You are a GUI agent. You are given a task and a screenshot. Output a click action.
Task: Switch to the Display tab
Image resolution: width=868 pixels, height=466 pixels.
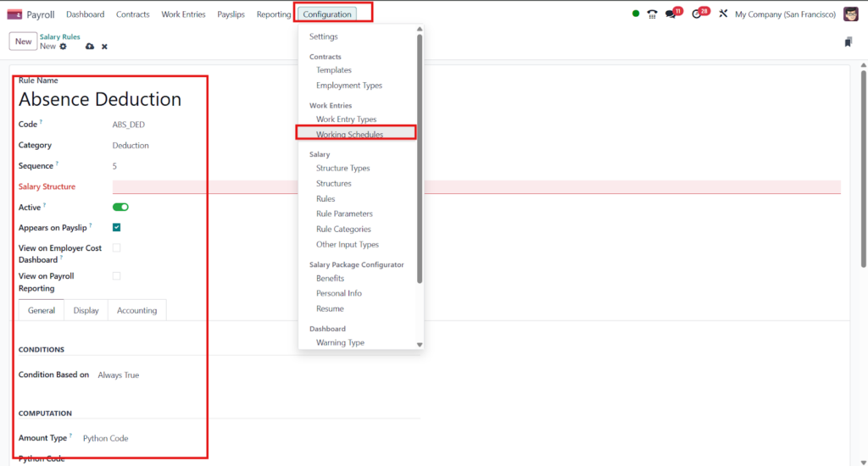(x=86, y=310)
